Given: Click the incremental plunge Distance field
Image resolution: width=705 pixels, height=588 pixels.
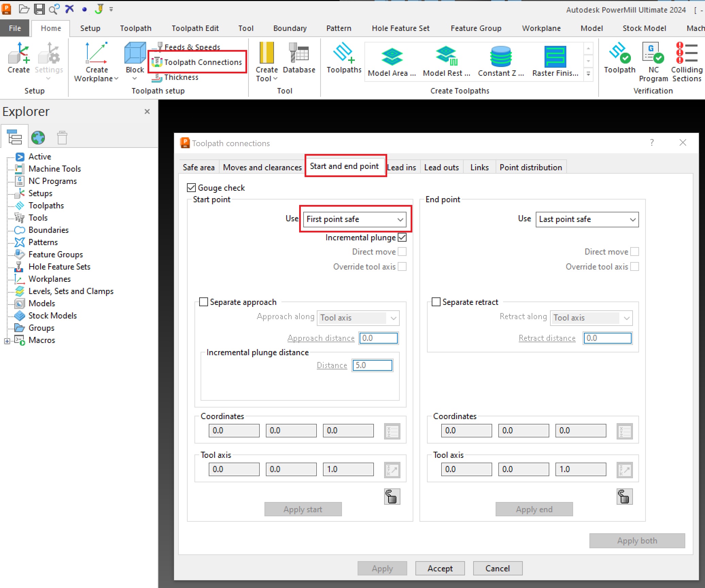Looking at the screenshot, I should [x=372, y=365].
